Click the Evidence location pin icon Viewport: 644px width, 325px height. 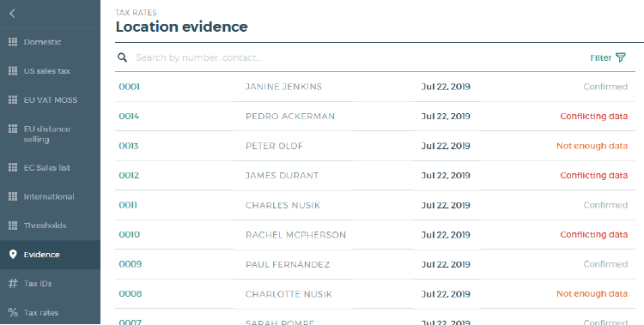tap(13, 255)
